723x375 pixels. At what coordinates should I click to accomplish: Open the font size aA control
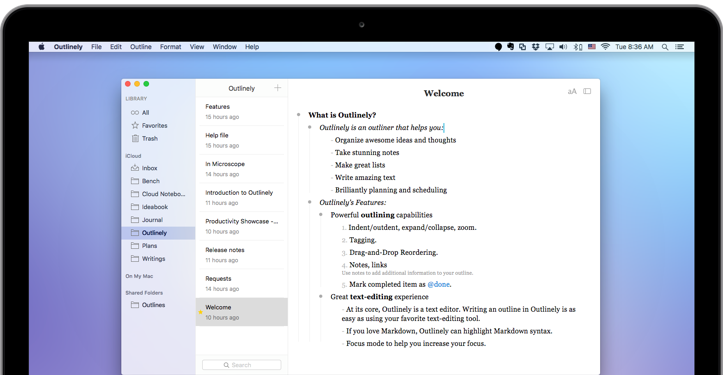[572, 91]
